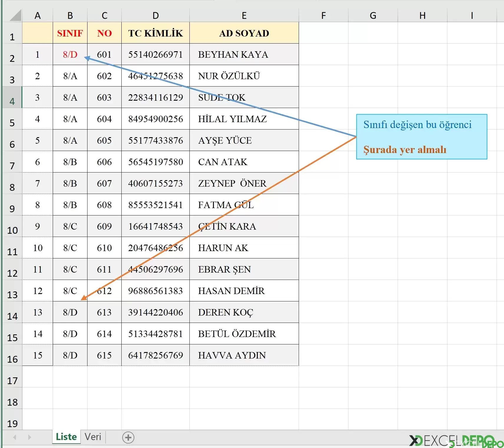504x448 pixels.
Task: Select the 8/C cell in row 11
Action: click(70, 248)
